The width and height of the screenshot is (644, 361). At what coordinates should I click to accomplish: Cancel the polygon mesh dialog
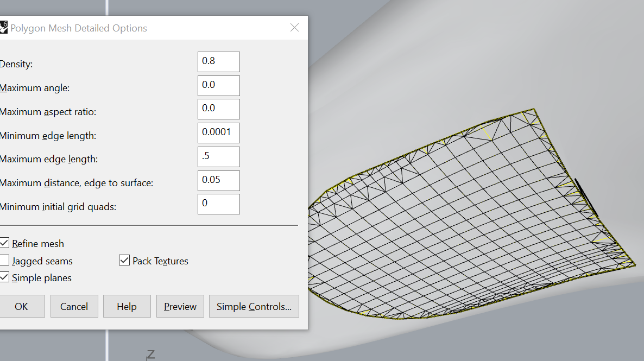(74, 306)
